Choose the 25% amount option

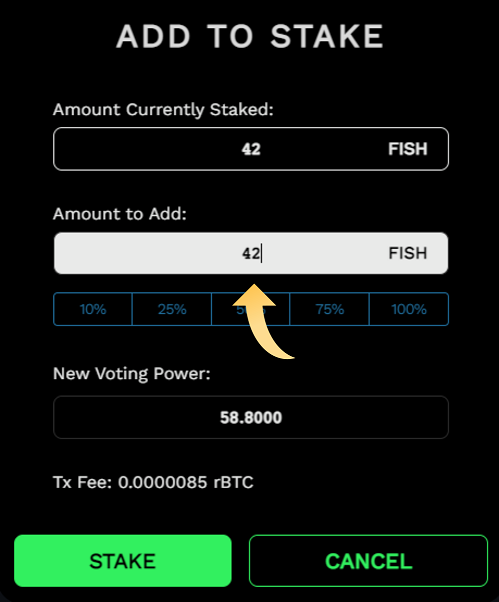[172, 309]
